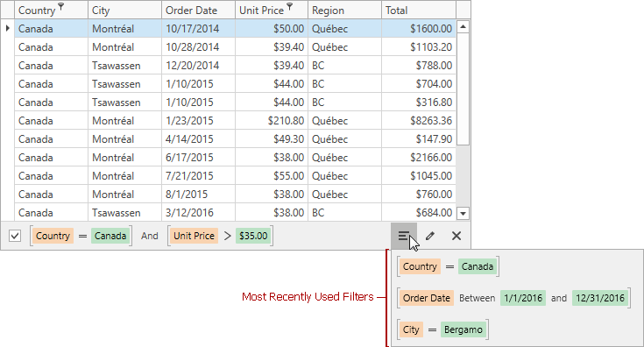Click the Bergamo value in the popup

[x=464, y=329]
